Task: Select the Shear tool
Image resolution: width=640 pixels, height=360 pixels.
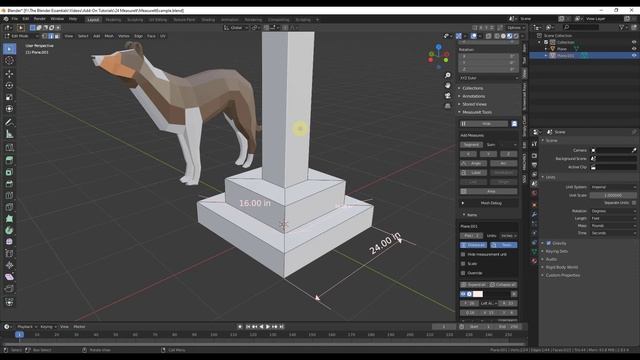Action: pyautogui.click(x=9, y=277)
